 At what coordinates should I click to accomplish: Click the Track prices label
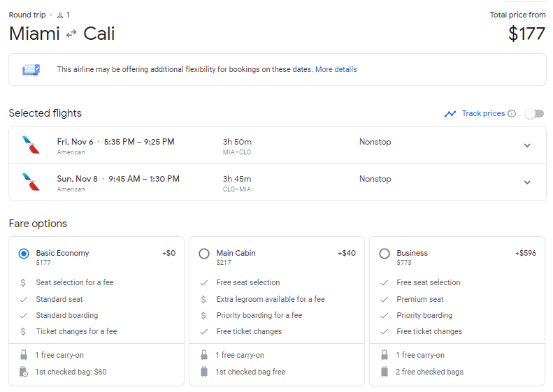tap(483, 114)
